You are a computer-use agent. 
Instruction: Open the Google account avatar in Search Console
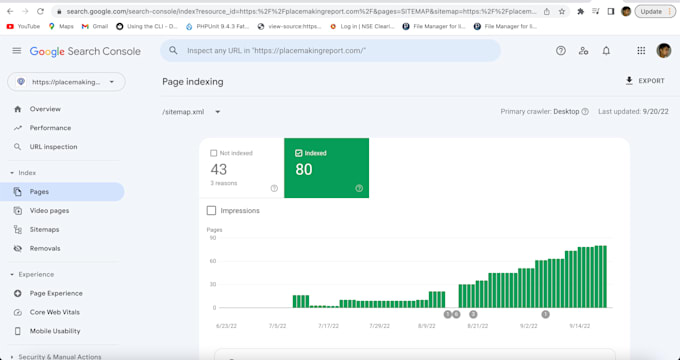[x=664, y=51]
